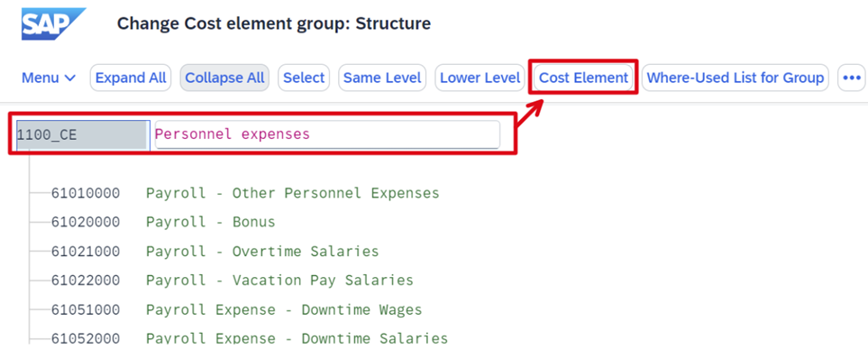Viewport: 868px width, 350px height.
Task: Select 61022000 Payroll - Vacation Pay Salaries
Action: click(232, 281)
